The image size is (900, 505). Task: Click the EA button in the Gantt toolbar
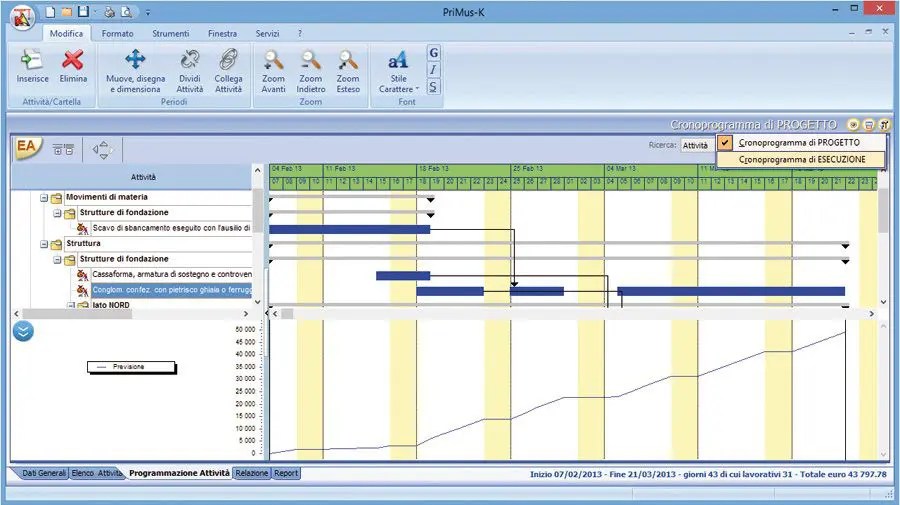tap(27, 148)
